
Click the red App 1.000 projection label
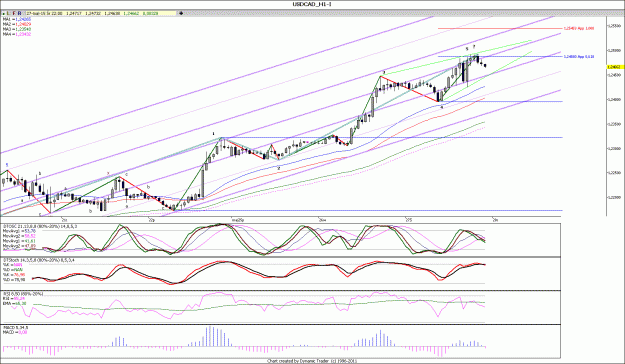tap(579, 28)
